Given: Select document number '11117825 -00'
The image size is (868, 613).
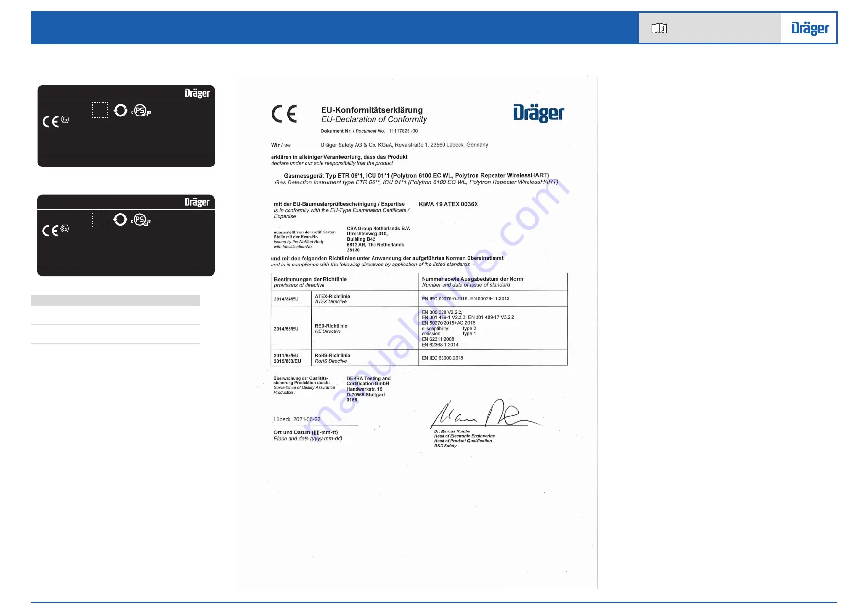Looking at the screenshot, I should (x=403, y=131).
